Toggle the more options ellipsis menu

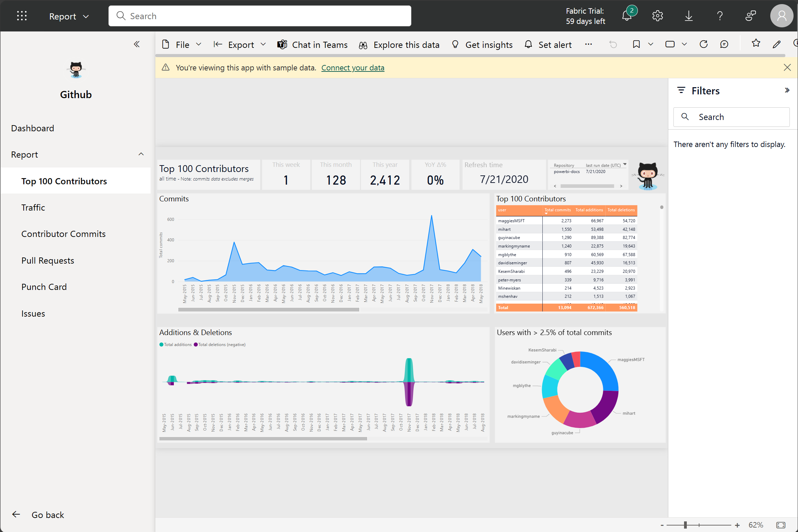click(x=588, y=44)
